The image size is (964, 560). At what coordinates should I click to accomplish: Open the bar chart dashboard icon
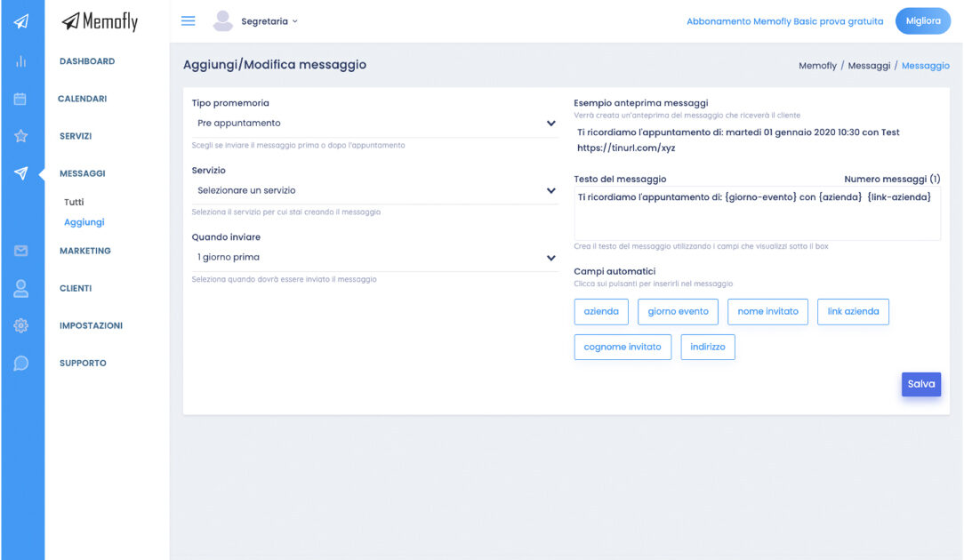click(21, 61)
